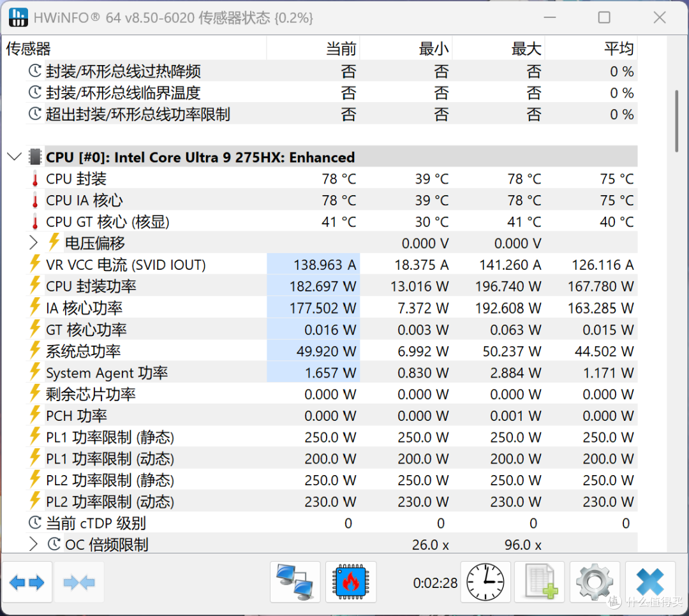
Task: Click the 26.0 x minimum multiplier value
Action: pyautogui.click(x=430, y=545)
